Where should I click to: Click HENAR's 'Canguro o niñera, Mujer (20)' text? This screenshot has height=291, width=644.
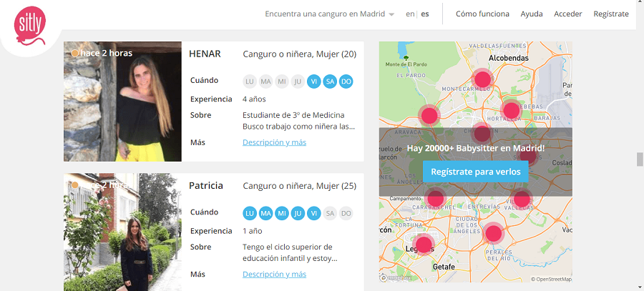click(300, 54)
